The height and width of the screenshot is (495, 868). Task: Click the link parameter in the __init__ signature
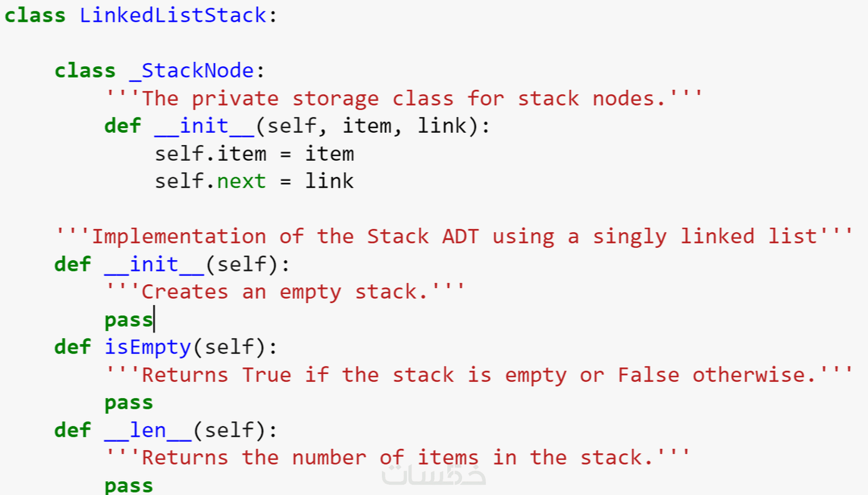point(442,126)
